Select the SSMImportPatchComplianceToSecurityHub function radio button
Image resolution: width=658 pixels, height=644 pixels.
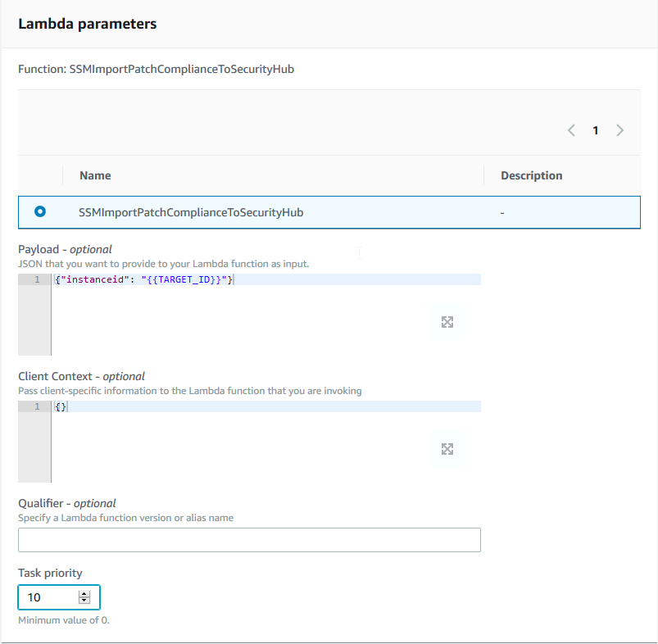[x=39, y=211]
